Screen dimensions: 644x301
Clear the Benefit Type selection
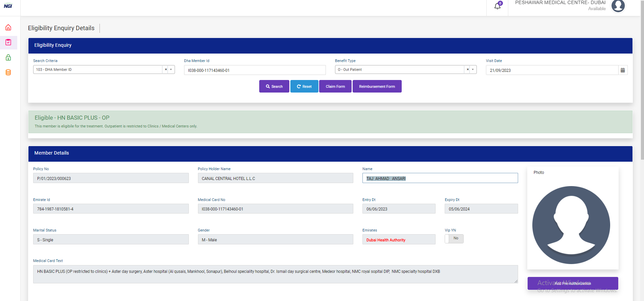click(468, 69)
